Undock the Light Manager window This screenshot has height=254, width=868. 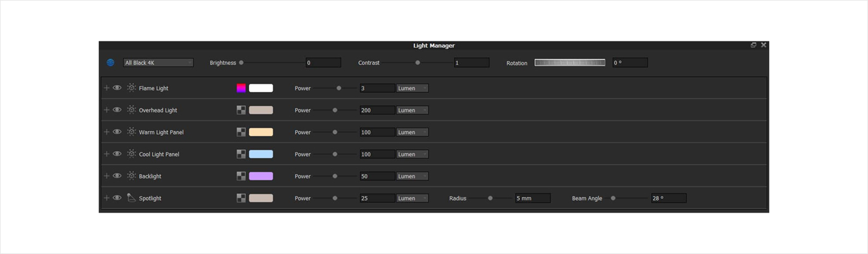pos(753,45)
